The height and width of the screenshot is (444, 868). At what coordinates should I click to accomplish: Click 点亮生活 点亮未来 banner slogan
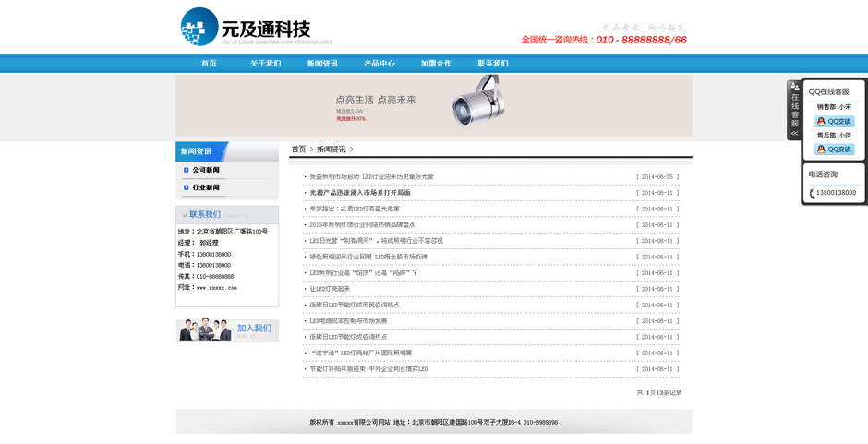[x=375, y=101]
